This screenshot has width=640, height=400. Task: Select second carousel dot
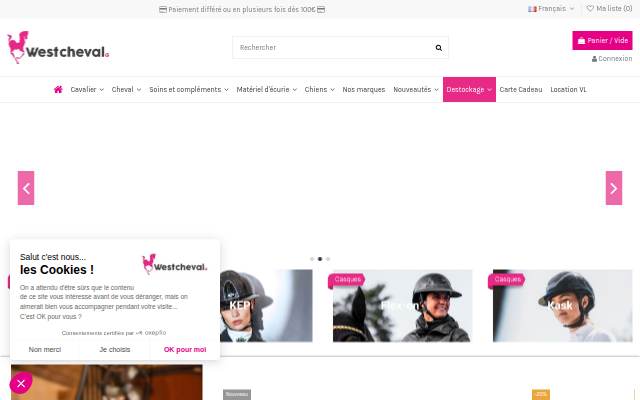pos(320,259)
